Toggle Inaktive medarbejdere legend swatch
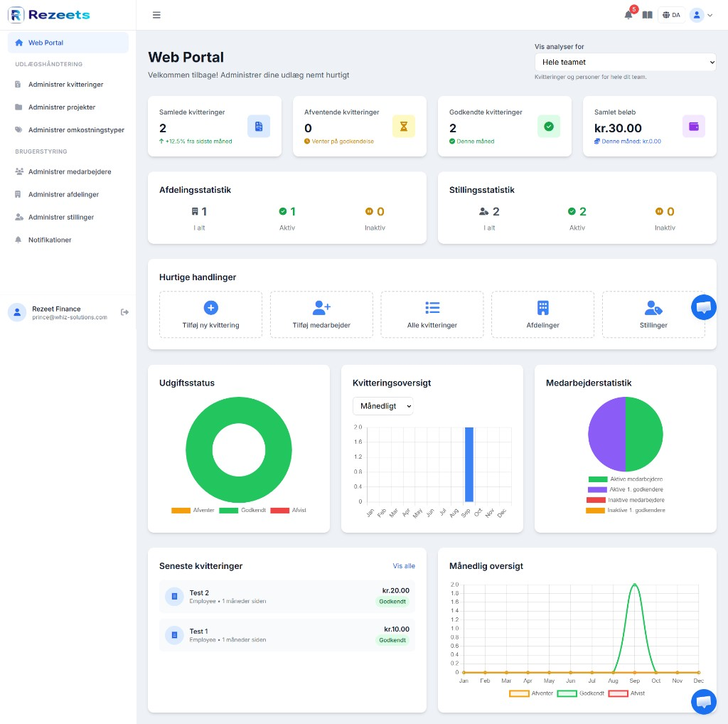Screen dimensions: 728x724 (x=596, y=500)
